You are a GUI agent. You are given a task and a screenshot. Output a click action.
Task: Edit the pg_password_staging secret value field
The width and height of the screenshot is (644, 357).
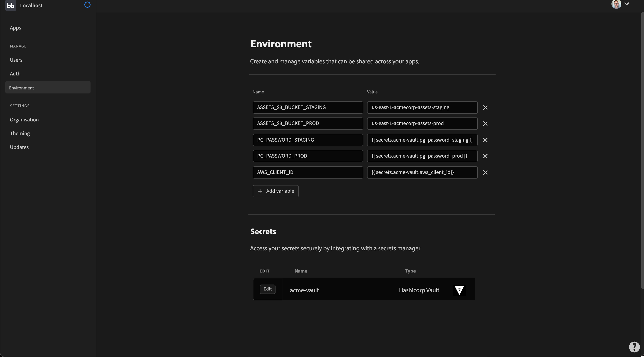(x=422, y=140)
